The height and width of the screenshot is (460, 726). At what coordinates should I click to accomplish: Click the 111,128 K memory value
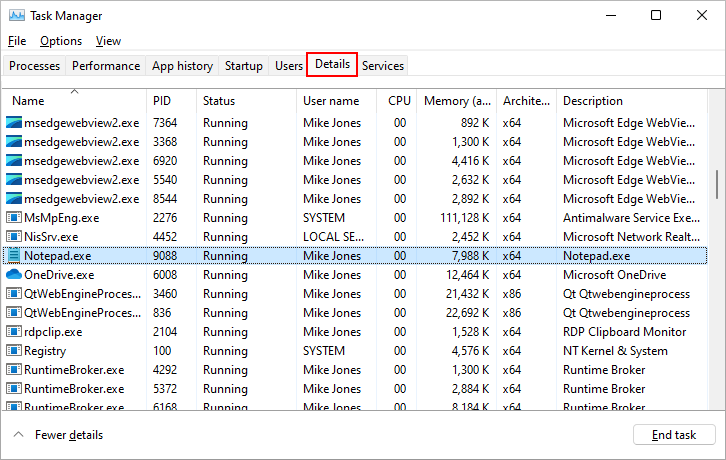click(464, 218)
